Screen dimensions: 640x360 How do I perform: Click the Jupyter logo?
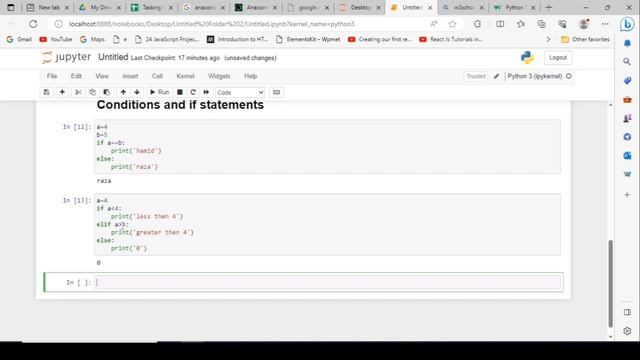pyautogui.click(x=67, y=58)
